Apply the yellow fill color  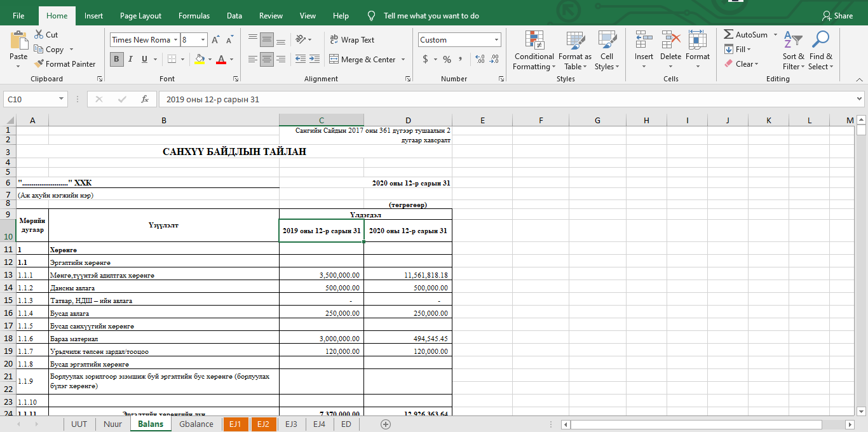pos(200,59)
